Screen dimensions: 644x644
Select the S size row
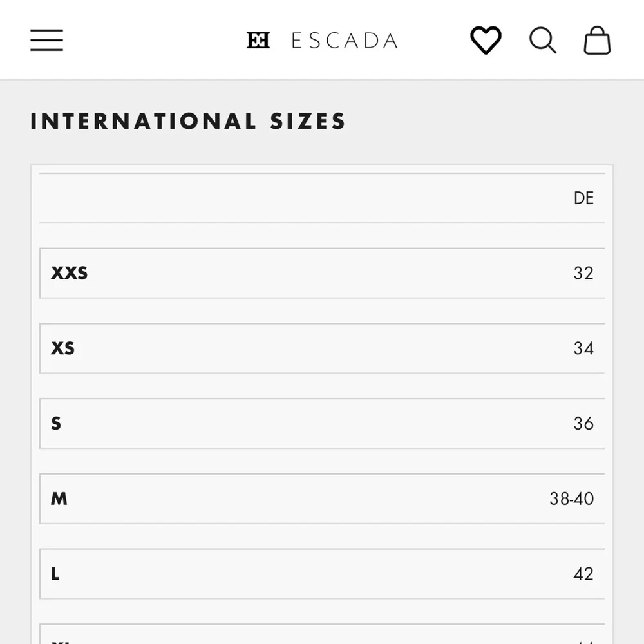pos(322,424)
